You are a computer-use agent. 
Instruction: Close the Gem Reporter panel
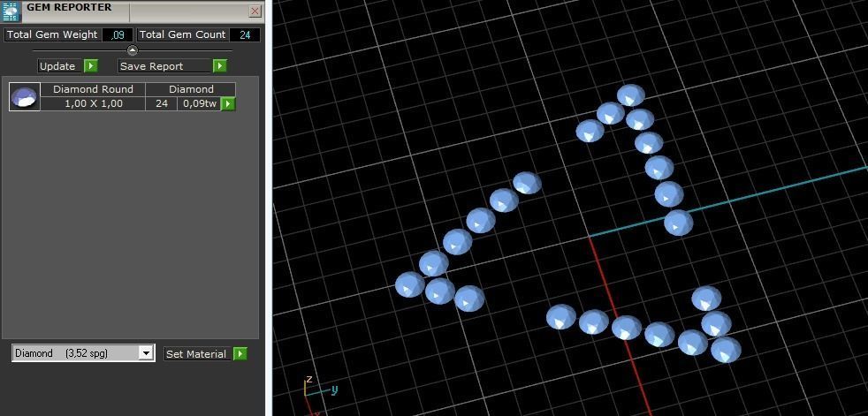pos(255,11)
